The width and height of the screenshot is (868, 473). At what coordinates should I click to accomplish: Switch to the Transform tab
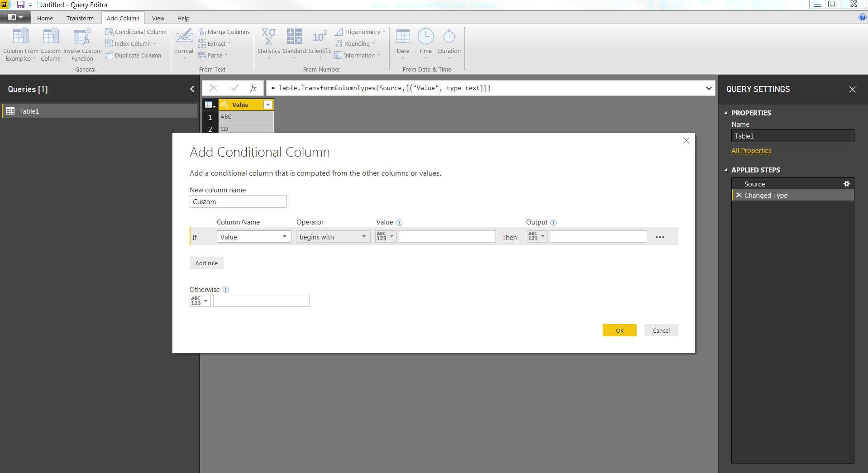(x=80, y=18)
